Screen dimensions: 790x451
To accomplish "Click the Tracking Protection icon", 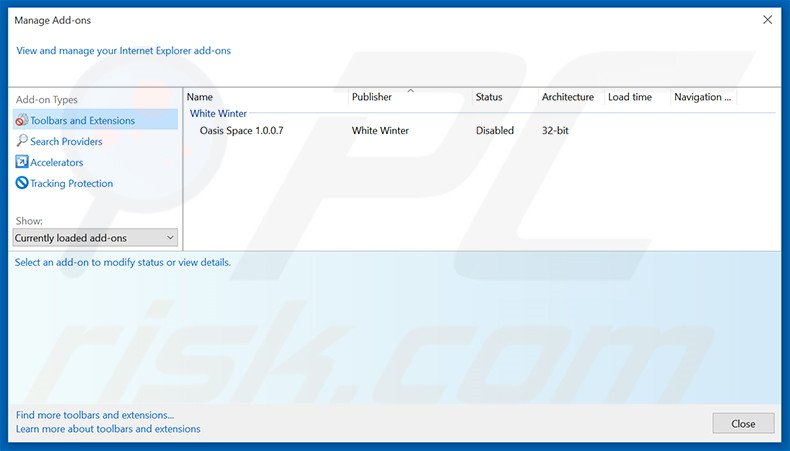I will [x=22, y=184].
